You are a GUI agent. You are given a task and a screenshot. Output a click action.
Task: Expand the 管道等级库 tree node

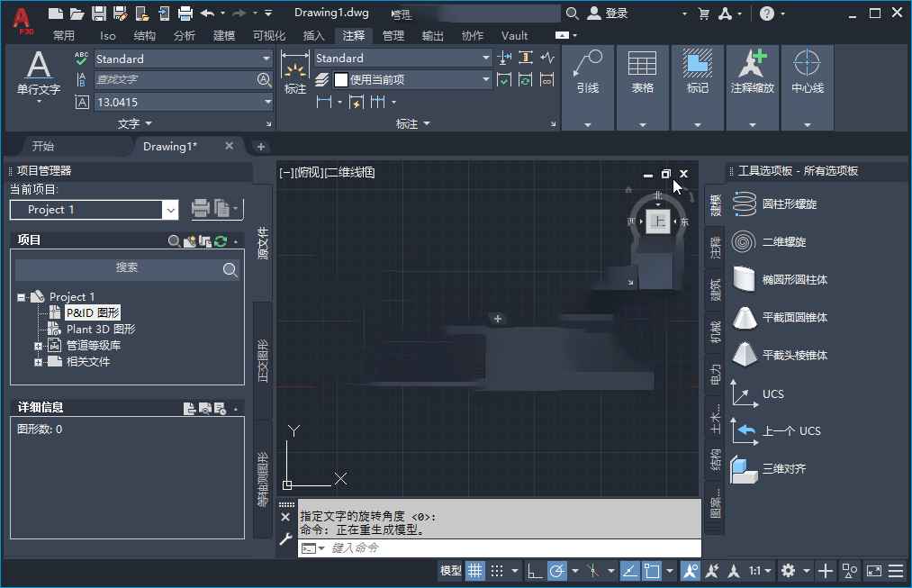[38, 346]
